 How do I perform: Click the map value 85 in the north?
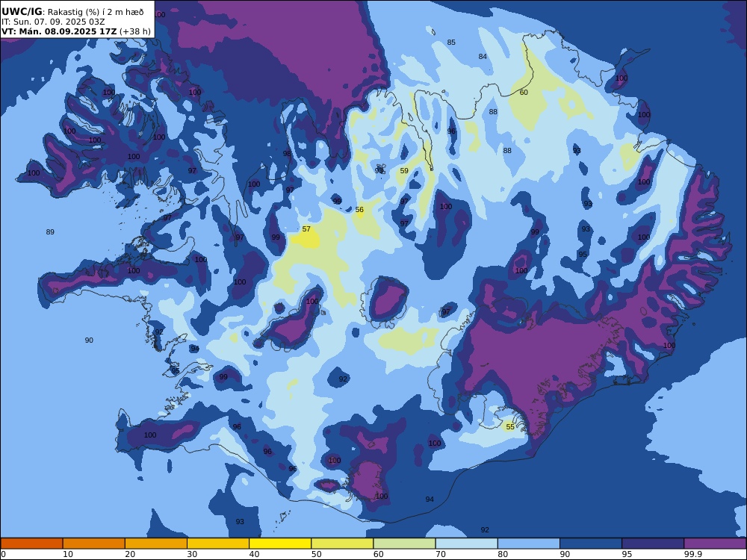451,43
